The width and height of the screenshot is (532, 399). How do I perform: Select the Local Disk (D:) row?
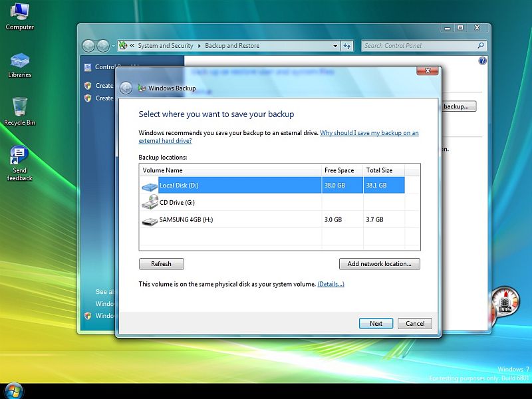(273, 186)
